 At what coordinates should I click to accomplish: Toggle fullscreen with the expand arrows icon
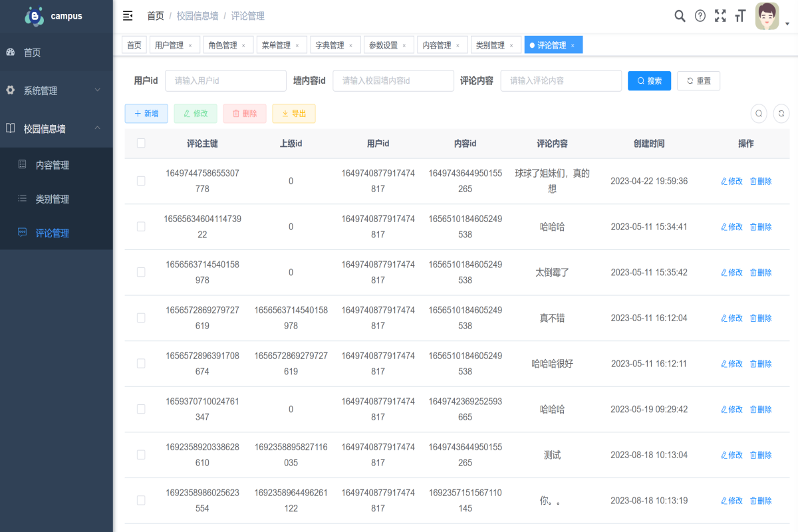click(x=720, y=15)
